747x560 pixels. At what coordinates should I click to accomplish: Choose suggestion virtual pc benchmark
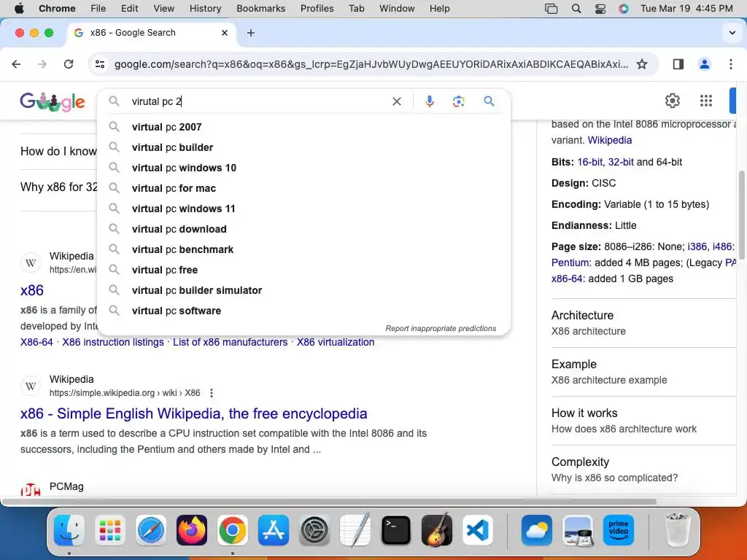click(303, 249)
